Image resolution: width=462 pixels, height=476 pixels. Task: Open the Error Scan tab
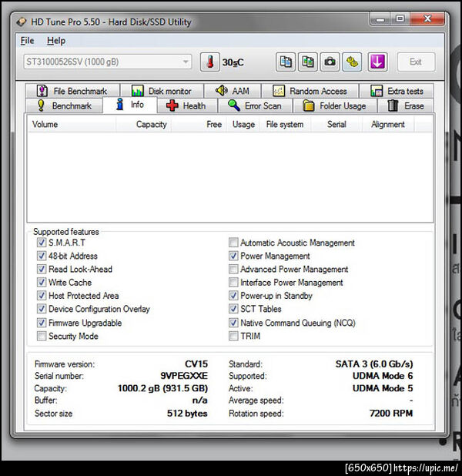pos(256,106)
